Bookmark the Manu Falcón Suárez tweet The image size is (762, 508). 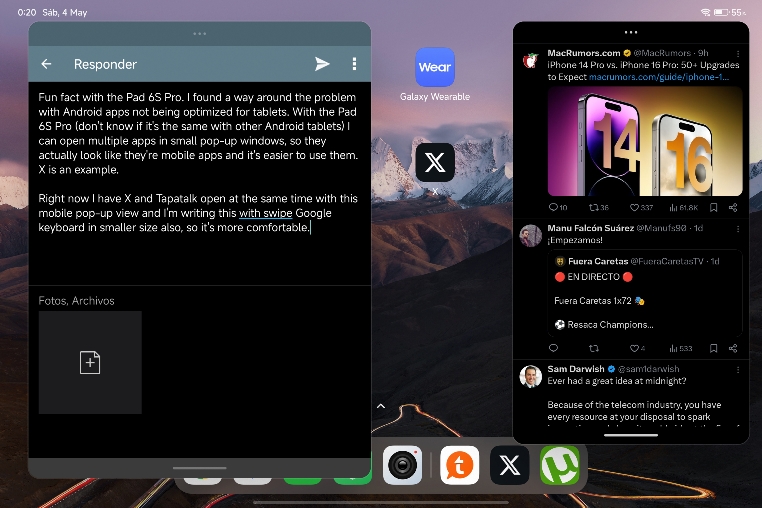click(713, 348)
